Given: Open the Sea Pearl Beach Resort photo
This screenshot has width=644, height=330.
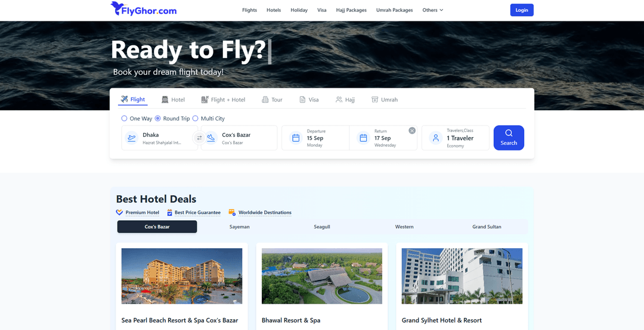Looking at the screenshot, I should tap(182, 276).
